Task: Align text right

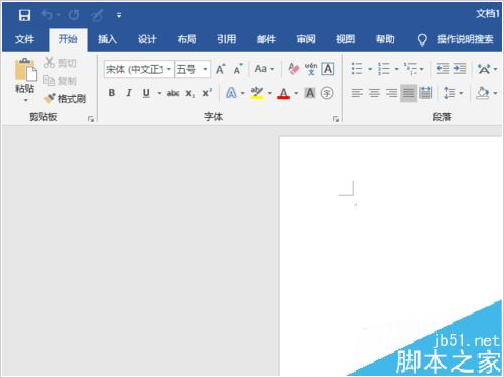Action: tap(391, 93)
